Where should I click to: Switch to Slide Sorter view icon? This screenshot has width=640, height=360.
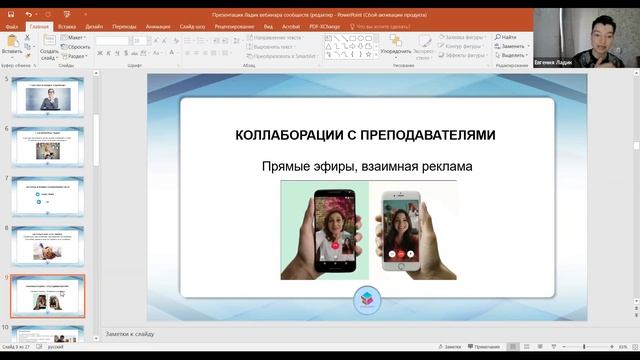pos(527,347)
